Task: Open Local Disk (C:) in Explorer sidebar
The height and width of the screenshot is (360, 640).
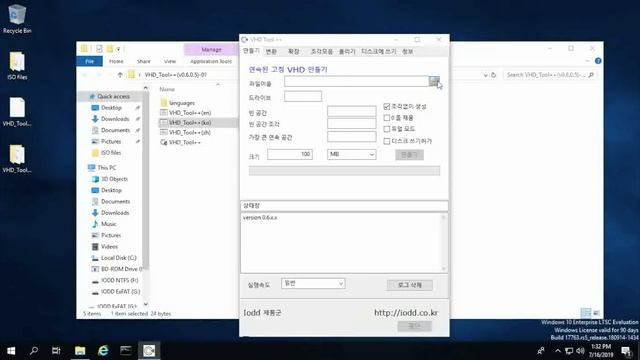Action: pyautogui.click(x=118, y=258)
